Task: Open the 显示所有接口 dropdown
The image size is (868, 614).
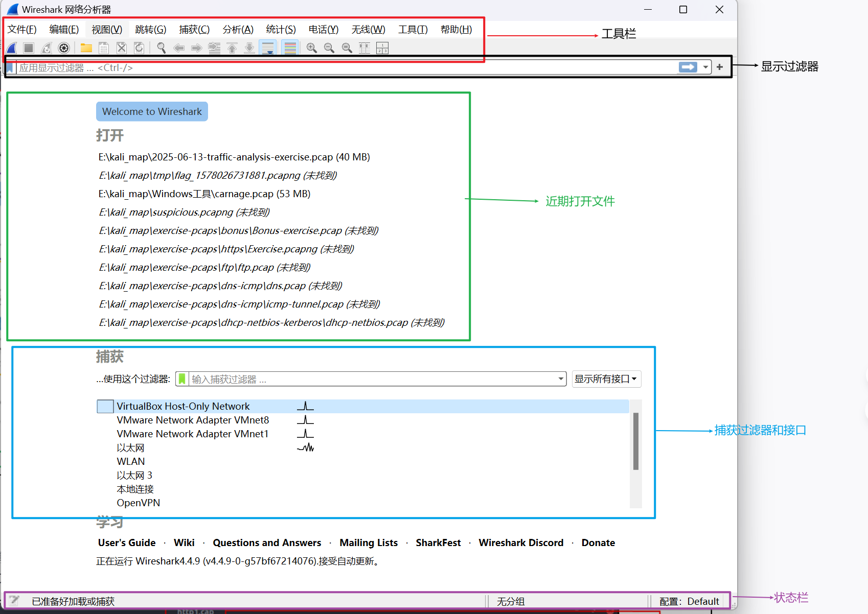Action: tap(606, 379)
